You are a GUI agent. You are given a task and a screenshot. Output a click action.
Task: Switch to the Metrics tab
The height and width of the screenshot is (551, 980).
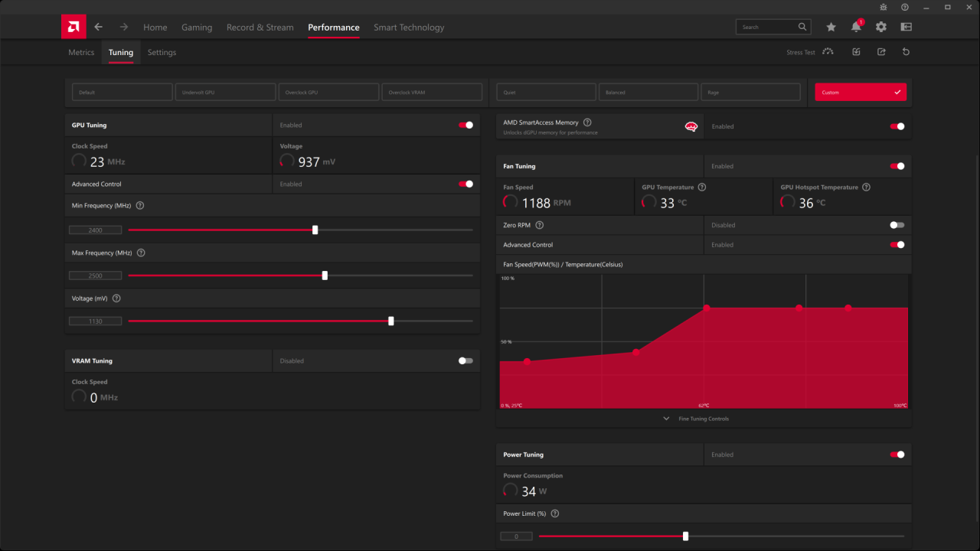pyautogui.click(x=81, y=52)
